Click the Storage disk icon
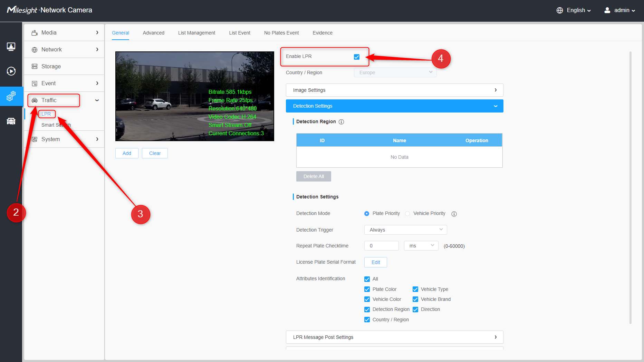 coord(35,66)
